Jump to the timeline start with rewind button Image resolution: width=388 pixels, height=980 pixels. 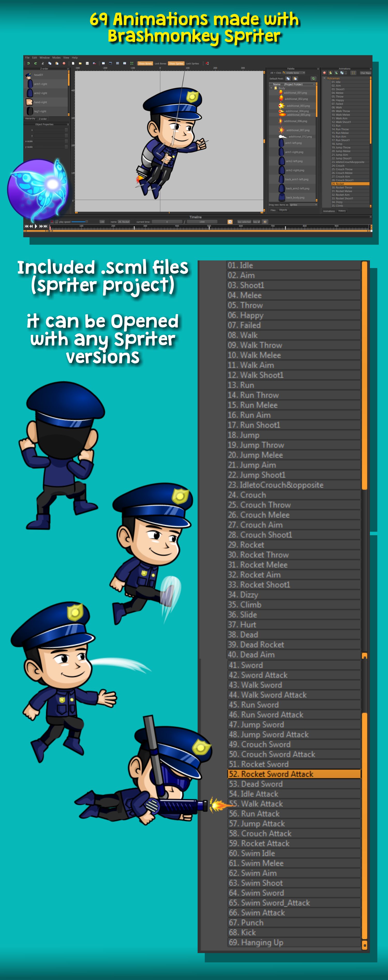pyautogui.click(x=26, y=226)
